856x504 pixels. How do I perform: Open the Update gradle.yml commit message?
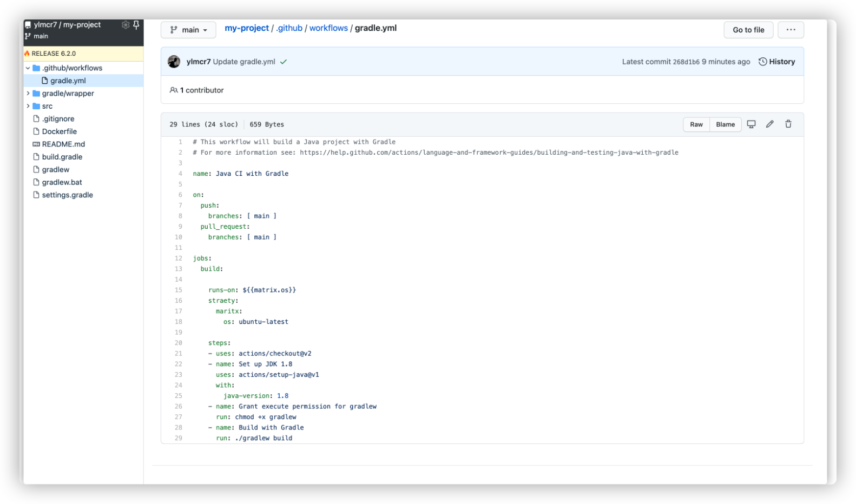(244, 62)
